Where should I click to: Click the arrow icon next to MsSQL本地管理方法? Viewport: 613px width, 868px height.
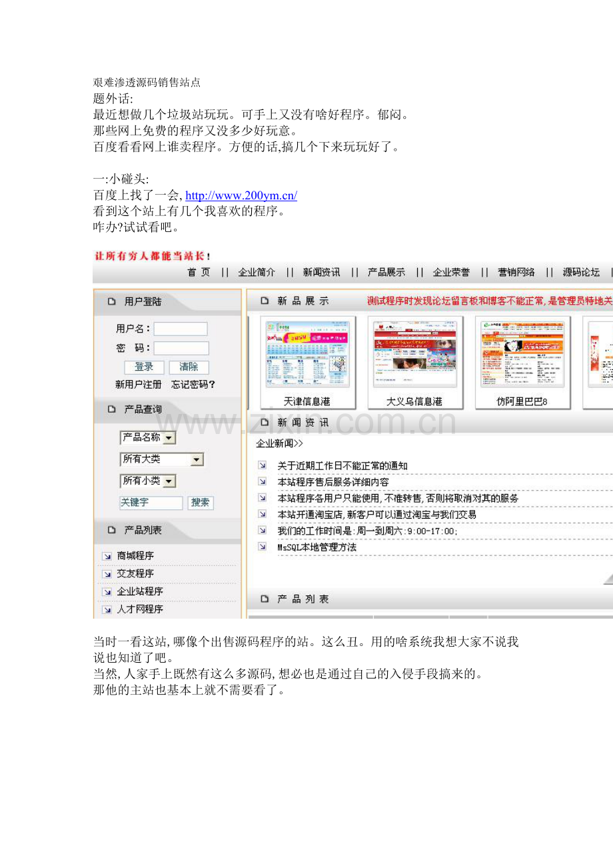263,547
